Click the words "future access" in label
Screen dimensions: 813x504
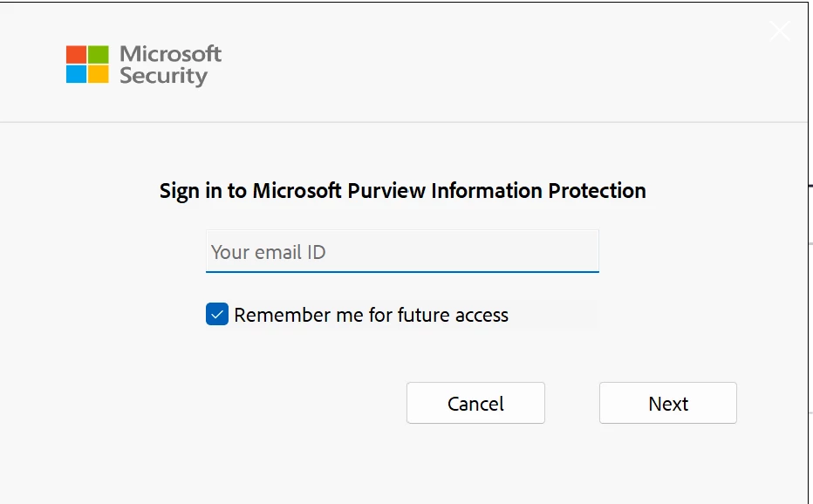[x=453, y=316]
